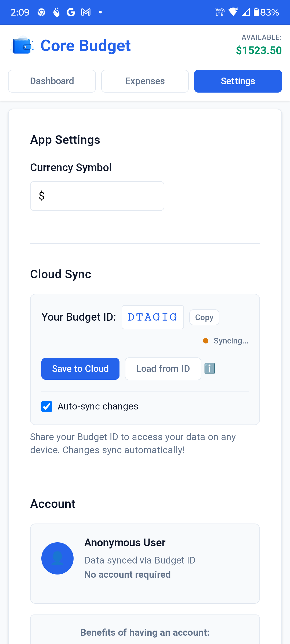Image resolution: width=290 pixels, height=644 pixels.
Task: Select the Settings tab
Action: (238, 81)
